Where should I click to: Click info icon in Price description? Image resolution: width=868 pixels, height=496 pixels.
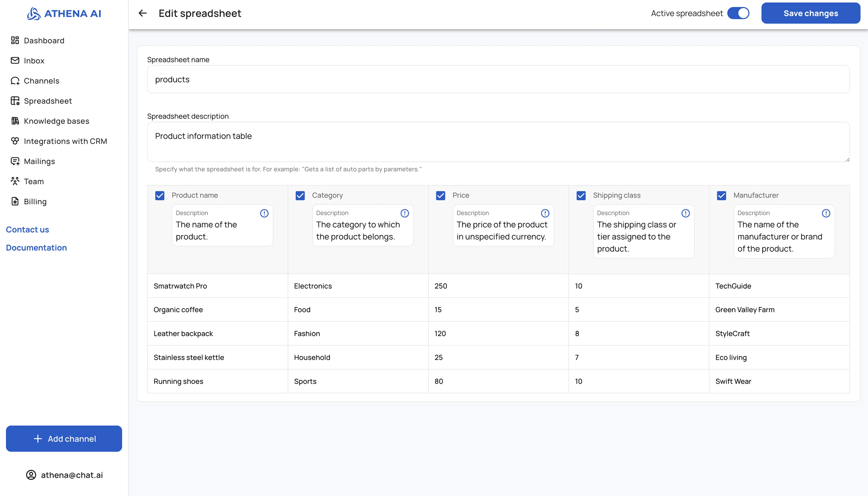(545, 213)
